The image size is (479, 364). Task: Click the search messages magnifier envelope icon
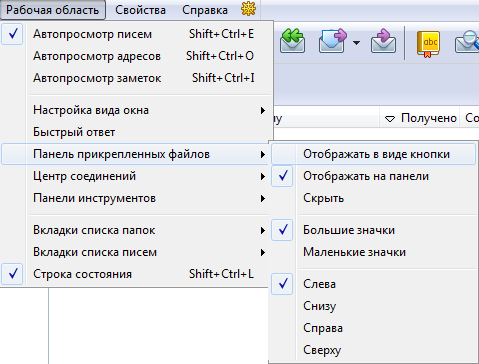point(467,41)
